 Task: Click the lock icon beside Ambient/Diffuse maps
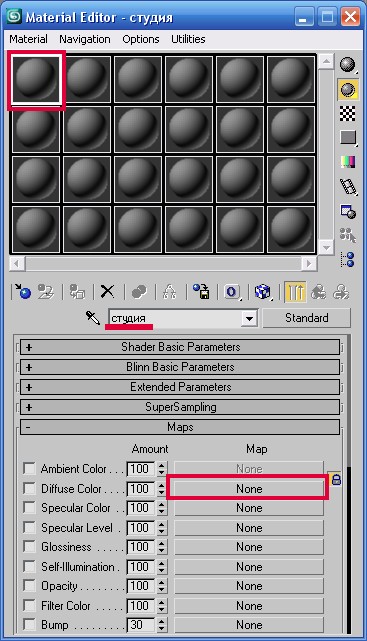(x=336, y=480)
